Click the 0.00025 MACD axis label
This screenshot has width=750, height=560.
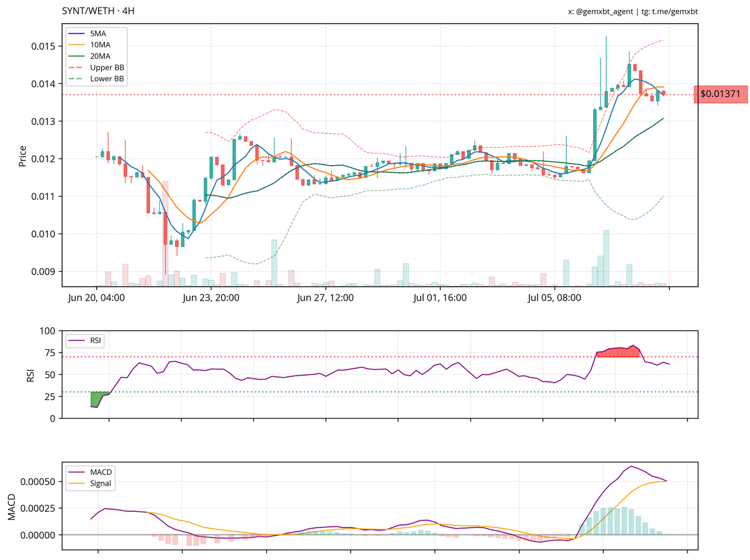pos(39,508)
